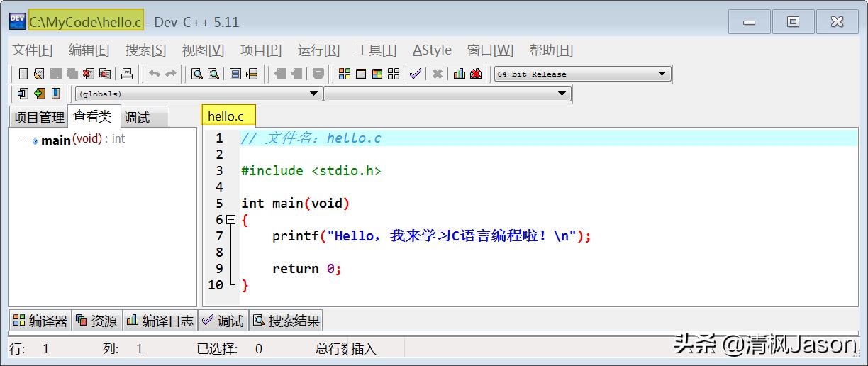Open Find with the magnifier icon
868x366 pixels.
(x=197, y=74)
